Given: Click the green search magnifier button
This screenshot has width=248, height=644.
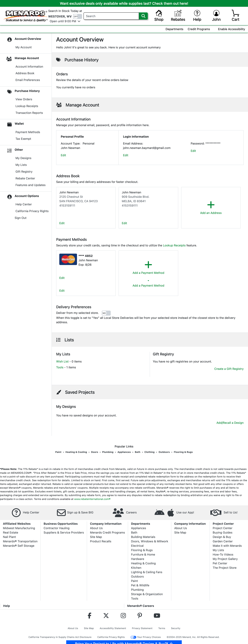Looking at the screenshot, I should coord(143,16).
